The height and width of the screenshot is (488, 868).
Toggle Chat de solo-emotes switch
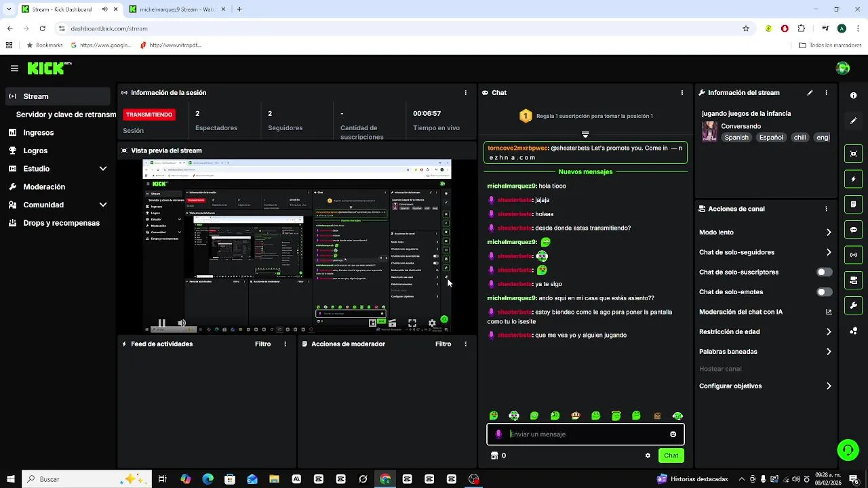[824, 292]
